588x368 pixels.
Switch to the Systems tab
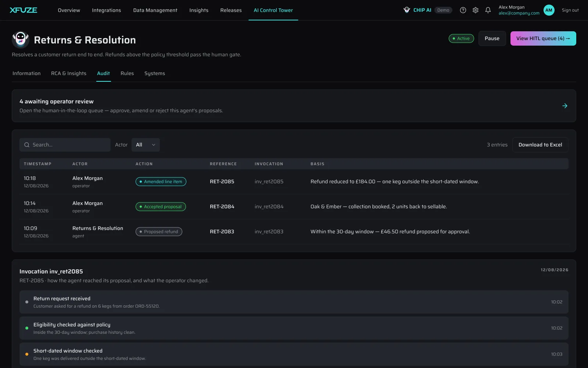click(155, 74)
